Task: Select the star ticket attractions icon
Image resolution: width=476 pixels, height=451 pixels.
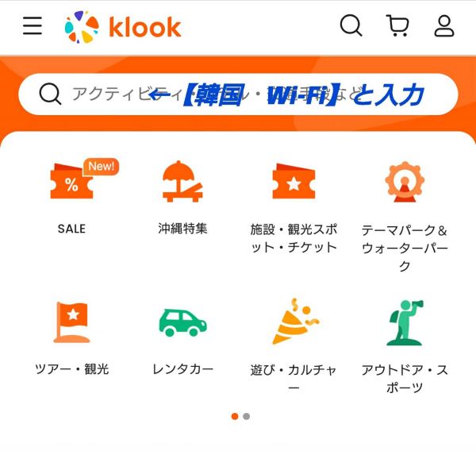Action: (294, 181)
